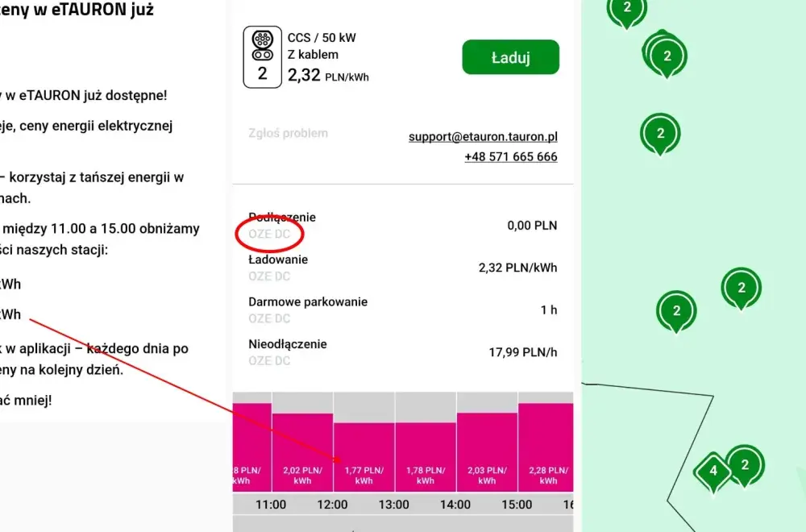Select the 2,03 PLN/kWh price bar
This screenshot has width=806, height=532.
487,452
